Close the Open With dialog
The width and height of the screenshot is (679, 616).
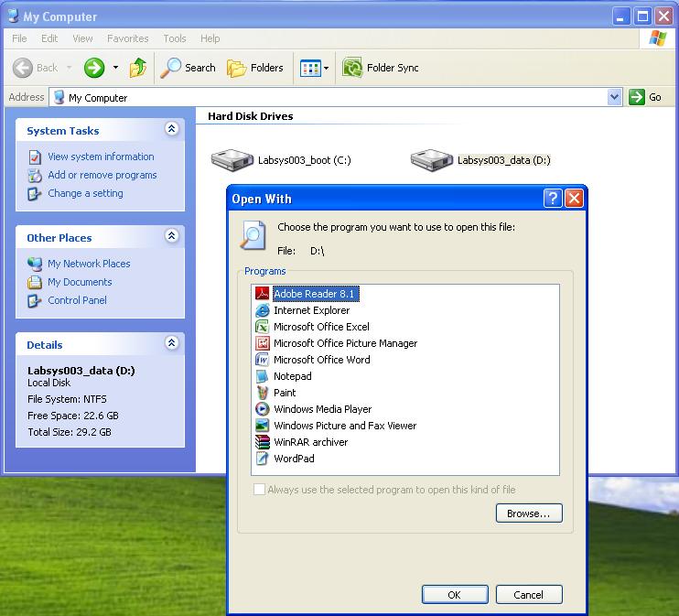pos(574,199)
